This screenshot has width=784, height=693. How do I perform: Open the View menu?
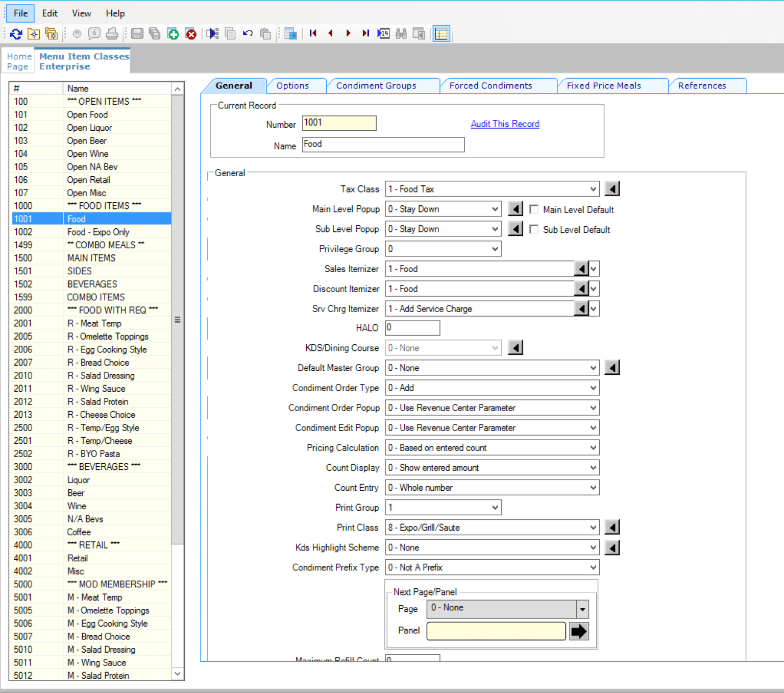[x=81, y=13]
